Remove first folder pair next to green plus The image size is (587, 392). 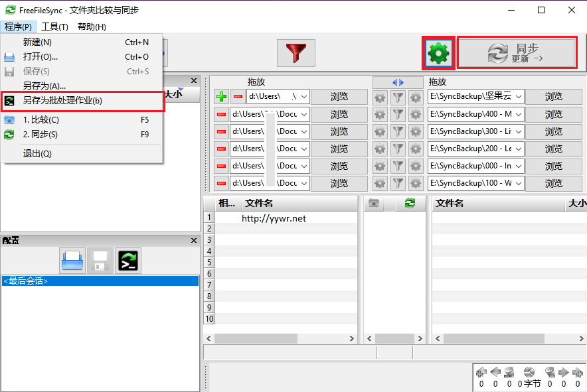point(238,96)
